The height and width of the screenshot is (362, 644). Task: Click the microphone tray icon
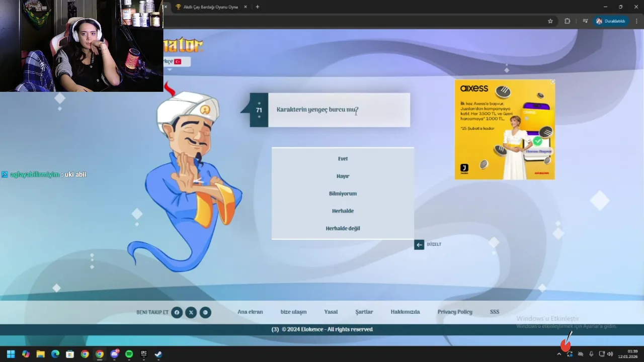click(x=591, y=354)
